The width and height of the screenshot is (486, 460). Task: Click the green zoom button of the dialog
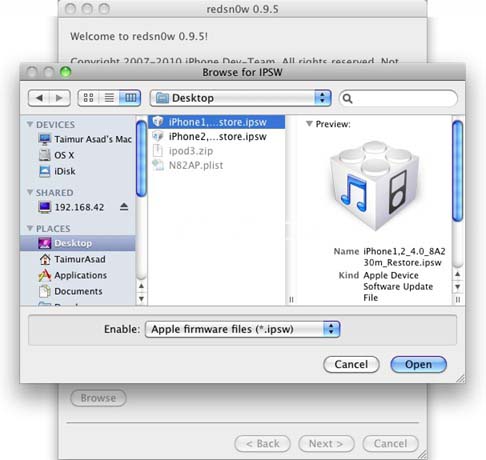pyautogui.click(x=66, y=72)
